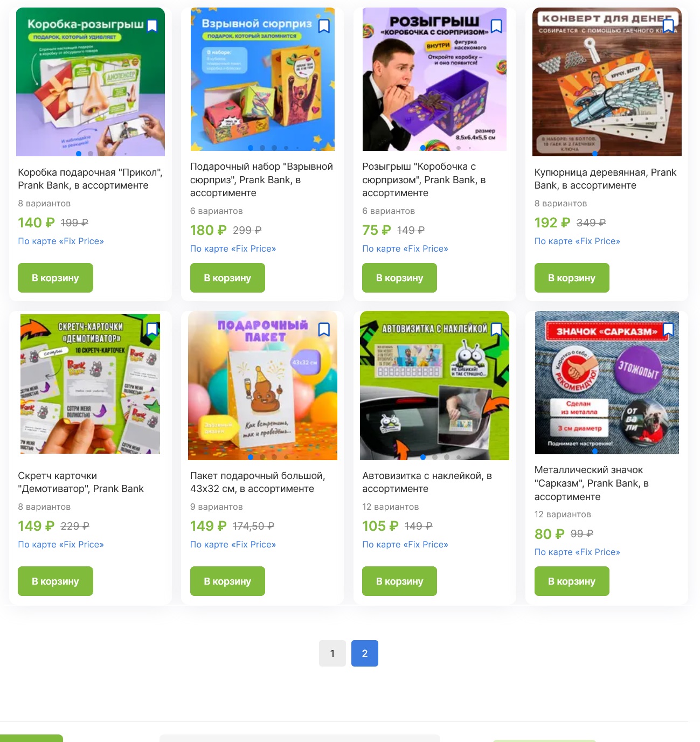
Task: Open Пакет подарочный большой product title link
Action: pos(258,482)
